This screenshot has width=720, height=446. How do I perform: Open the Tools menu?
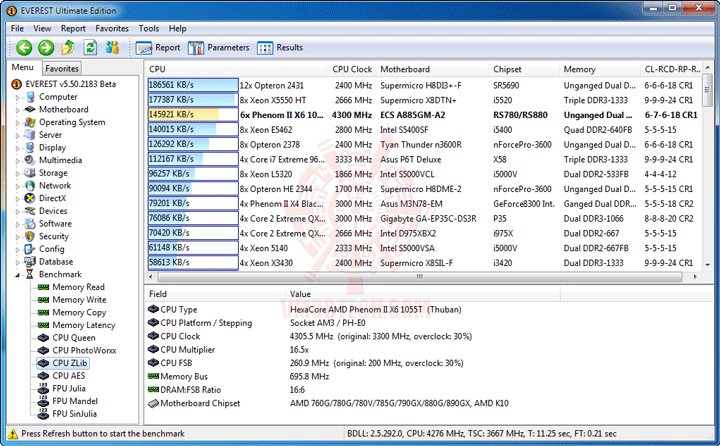[149, 28]
